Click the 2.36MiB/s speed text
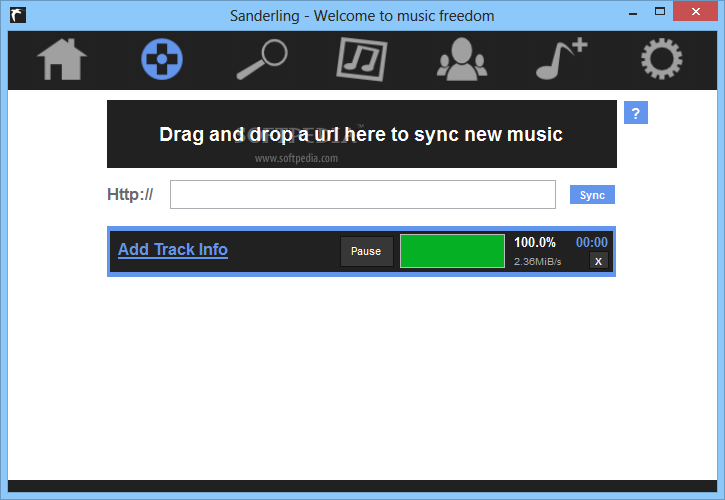Screen dimensions: 725x500 537,262
